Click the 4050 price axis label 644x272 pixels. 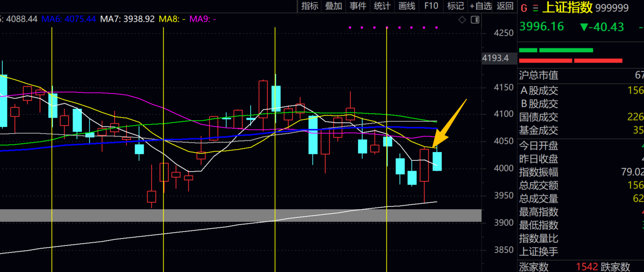point(504,141)
